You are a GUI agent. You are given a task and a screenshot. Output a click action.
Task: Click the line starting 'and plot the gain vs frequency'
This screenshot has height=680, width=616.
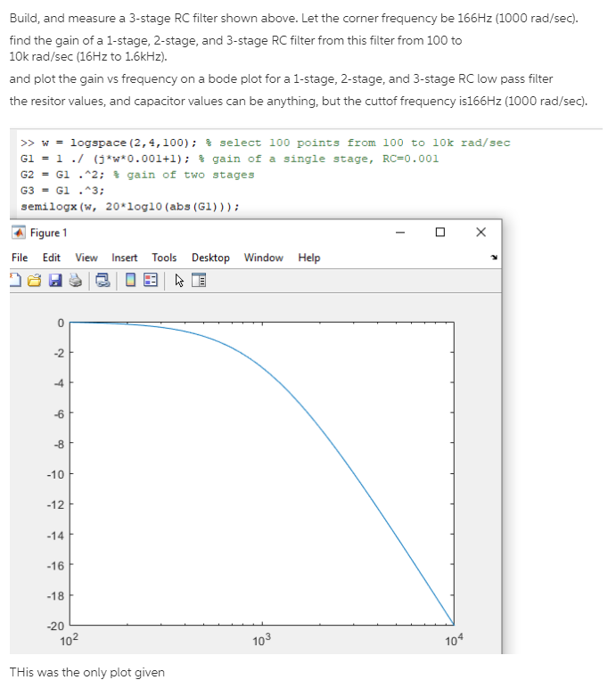click(281, 79)
